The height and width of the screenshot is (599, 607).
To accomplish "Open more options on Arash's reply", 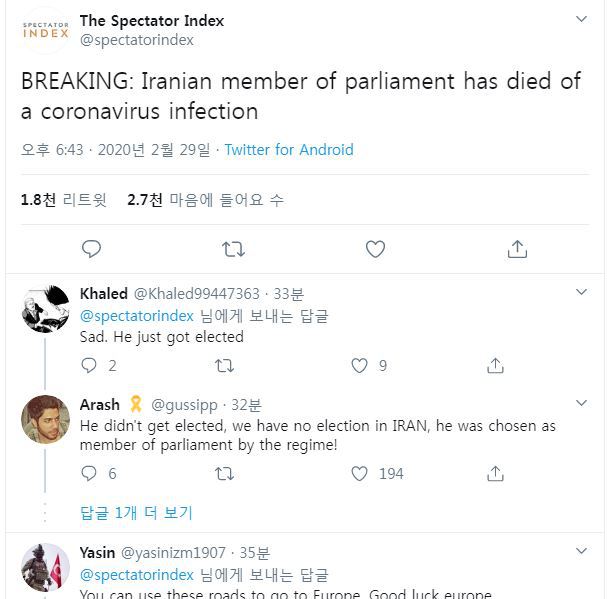I will point(582,404).
